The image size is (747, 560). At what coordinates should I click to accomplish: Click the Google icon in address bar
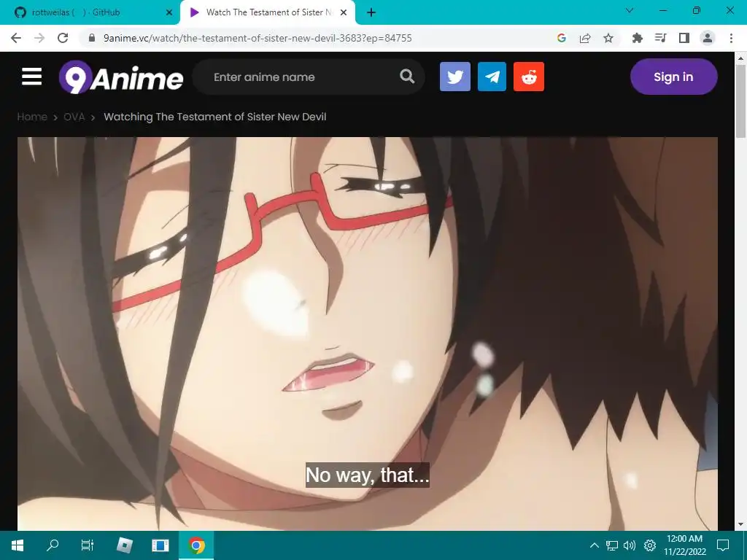coord(562,38)
